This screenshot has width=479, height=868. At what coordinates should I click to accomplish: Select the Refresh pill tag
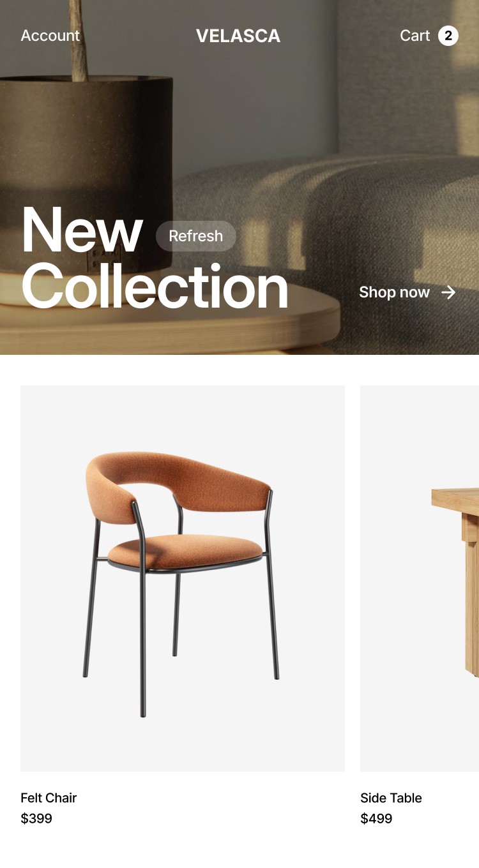pyautogui.click(x=196, y=236)
